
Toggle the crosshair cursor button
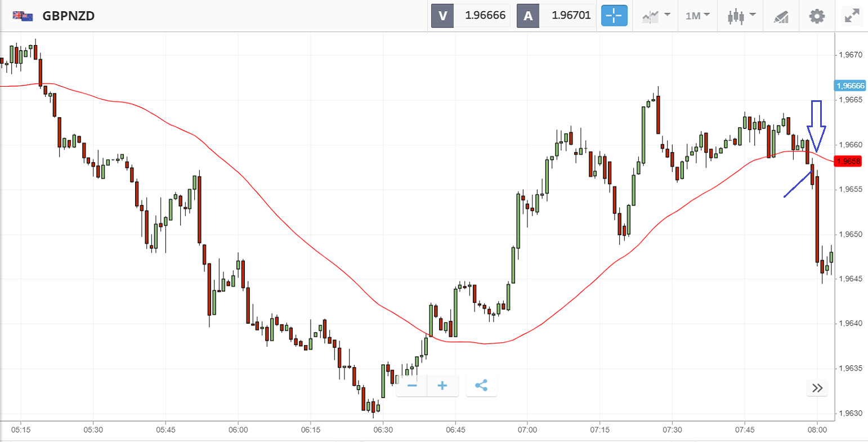pos(614,16)
